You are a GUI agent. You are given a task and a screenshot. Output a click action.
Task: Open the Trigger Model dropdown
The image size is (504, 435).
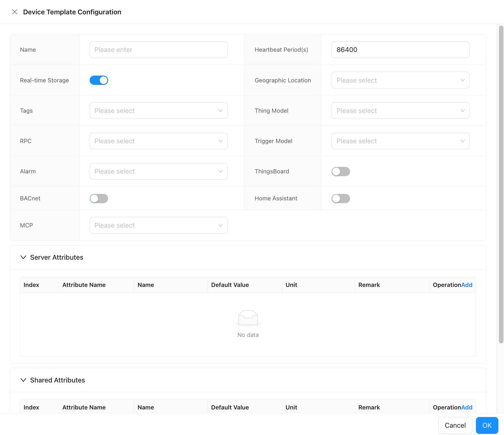click(400, 141)
